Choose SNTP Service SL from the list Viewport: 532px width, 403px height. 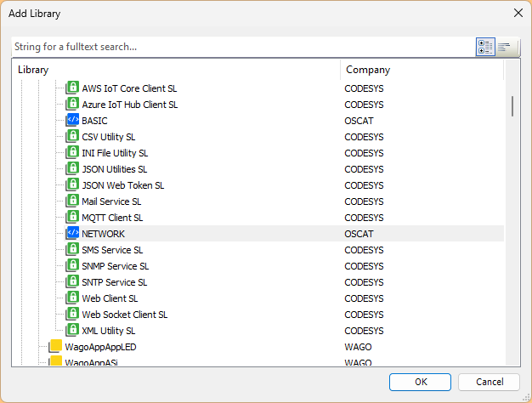coord(115,282)
